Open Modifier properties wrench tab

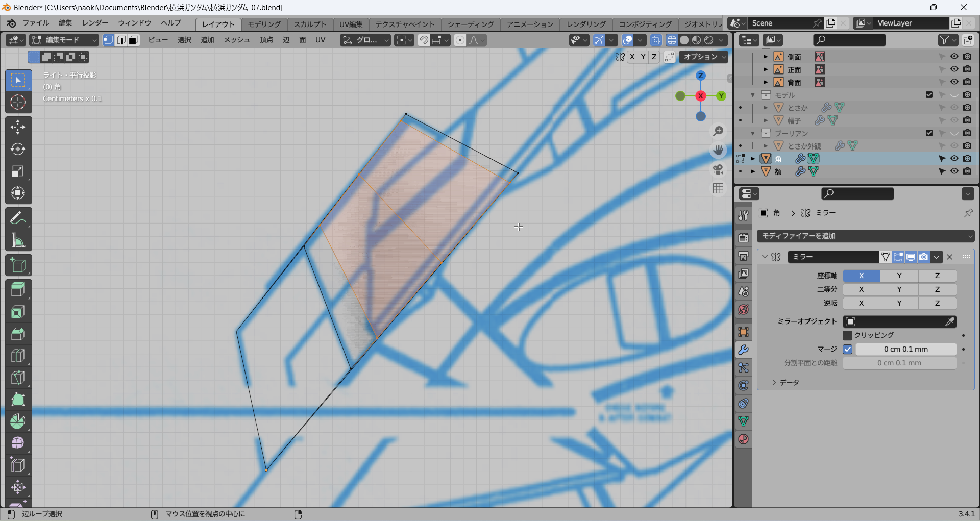(743, 350)
